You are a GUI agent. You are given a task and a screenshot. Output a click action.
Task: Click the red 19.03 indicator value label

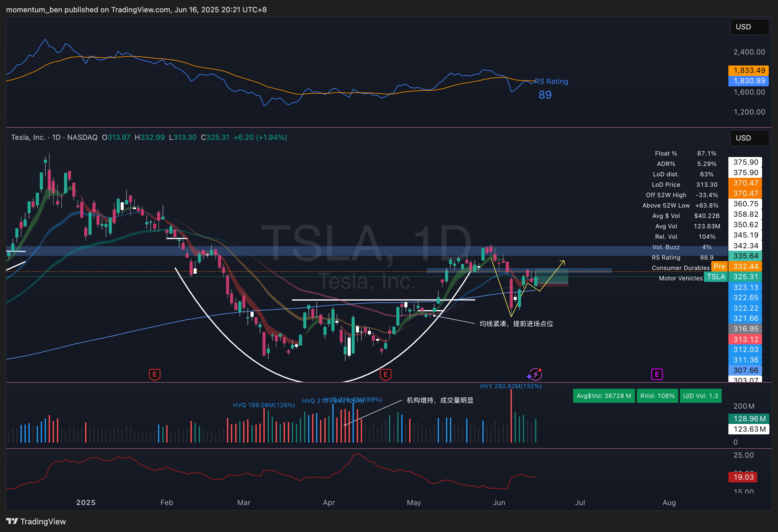(743, 477)
